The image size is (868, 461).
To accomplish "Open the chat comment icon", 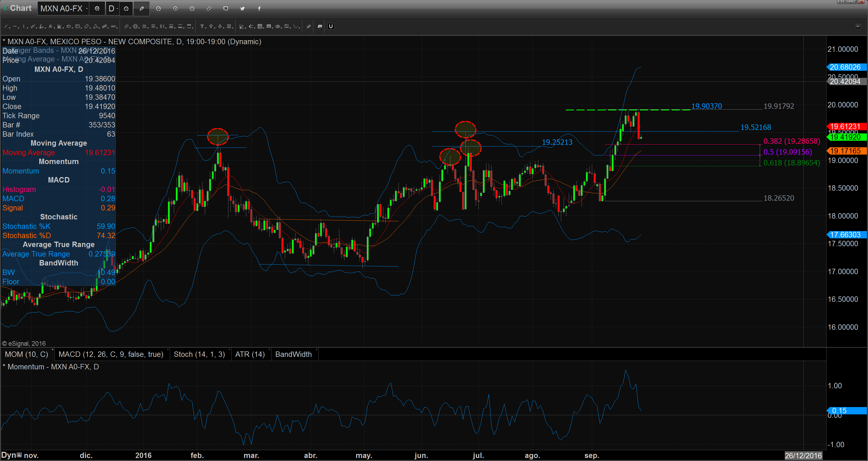I will (226, 8).
